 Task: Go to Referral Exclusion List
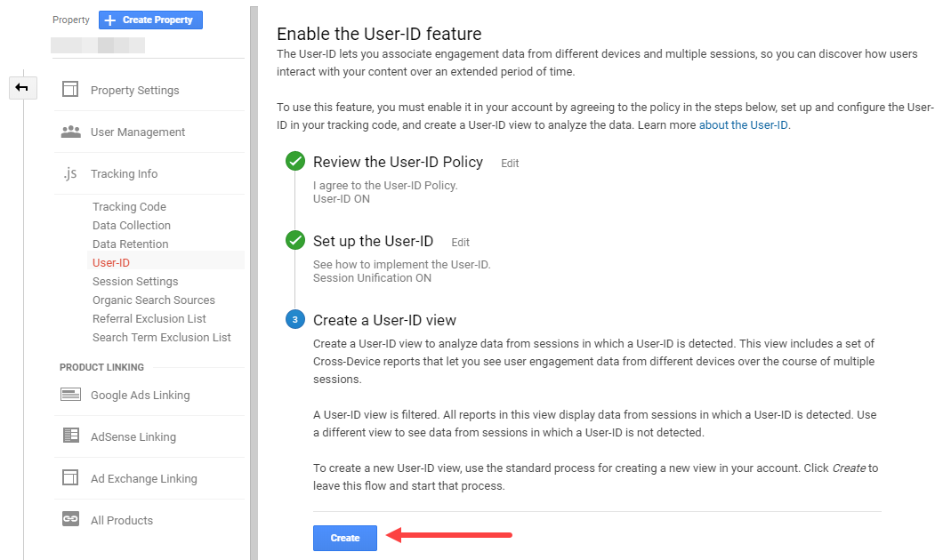pos(149,318)
